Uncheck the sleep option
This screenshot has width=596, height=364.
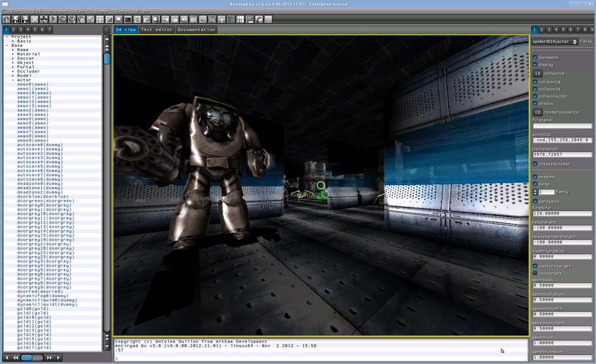point(535,184)
